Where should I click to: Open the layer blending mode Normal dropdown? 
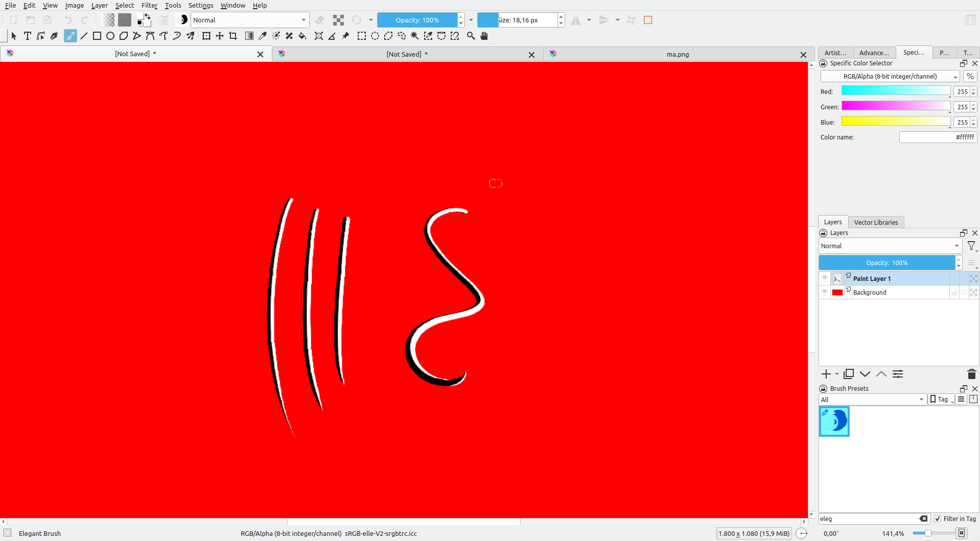(890, 246)
